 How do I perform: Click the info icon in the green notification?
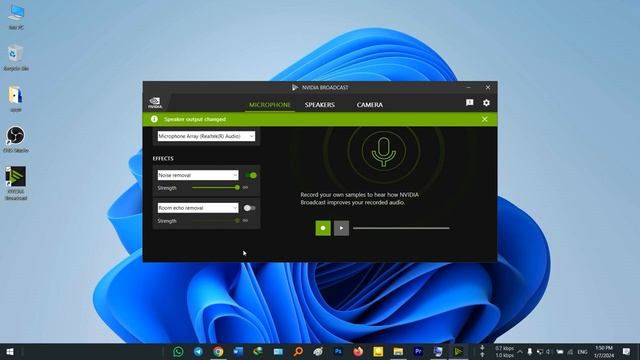click(154, 119)
